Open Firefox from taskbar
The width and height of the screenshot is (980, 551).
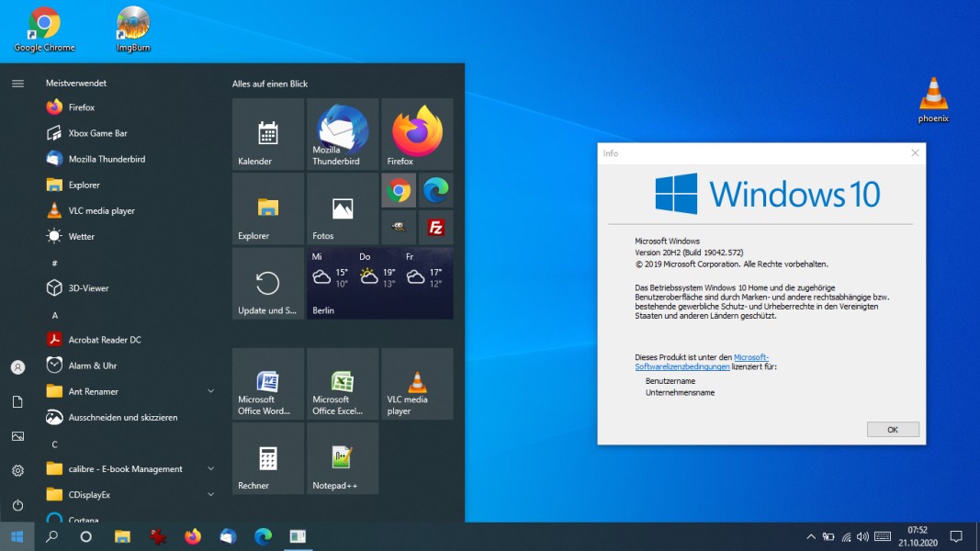point(193,536)
